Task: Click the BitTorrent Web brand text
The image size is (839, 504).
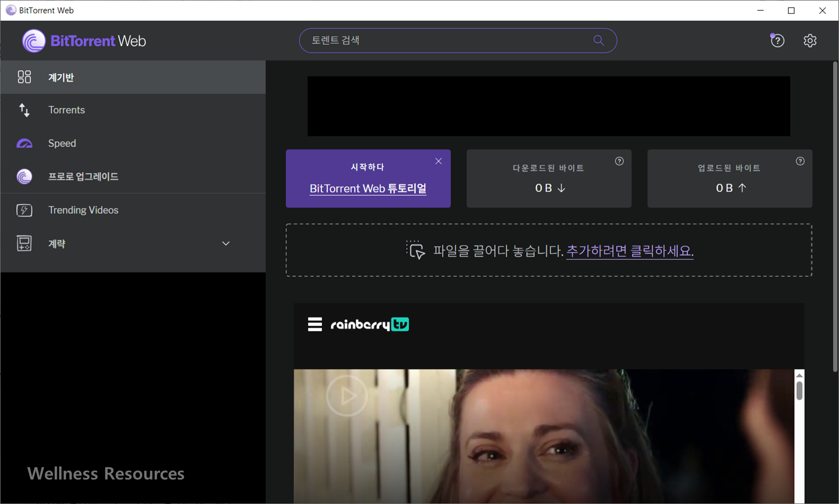Action: click(x=98, y=41)
